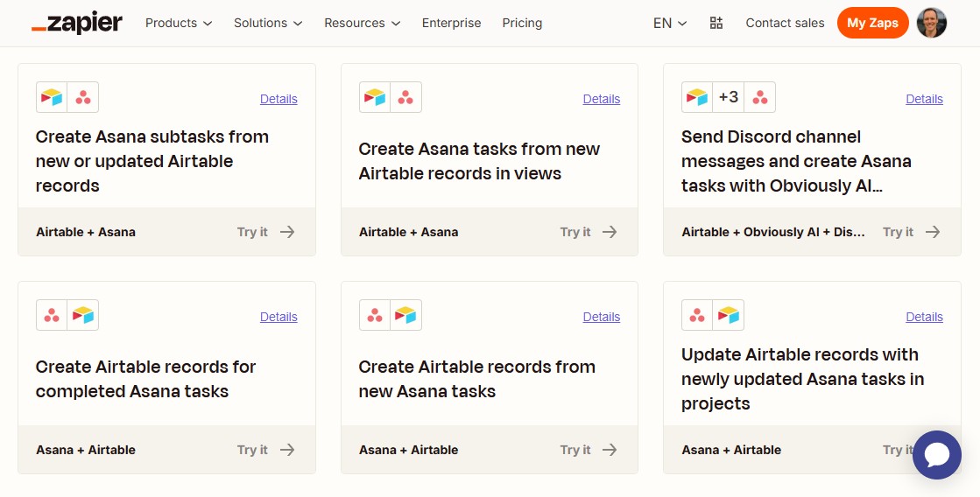Click arrow icon on Discord channel messages card

point(933,232)
